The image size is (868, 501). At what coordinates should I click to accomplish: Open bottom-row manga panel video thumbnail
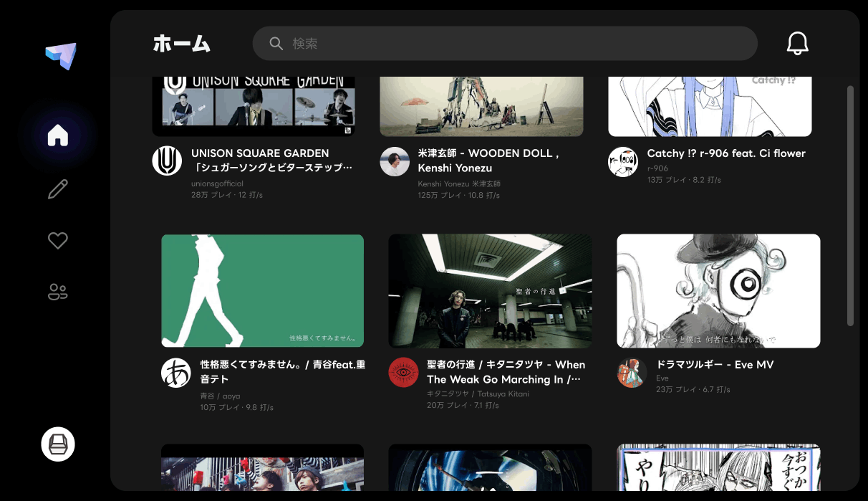[718, 467]
